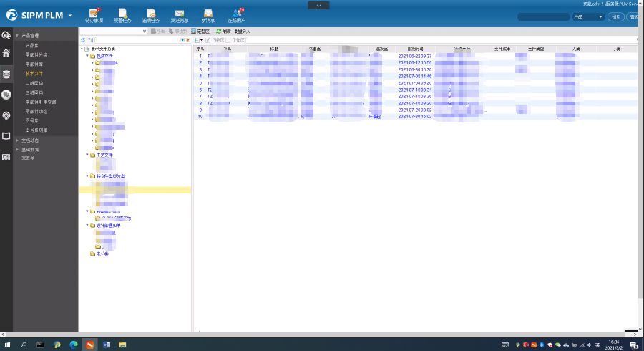Open the SIPM PLM dropdown arrow

(70, 16)
